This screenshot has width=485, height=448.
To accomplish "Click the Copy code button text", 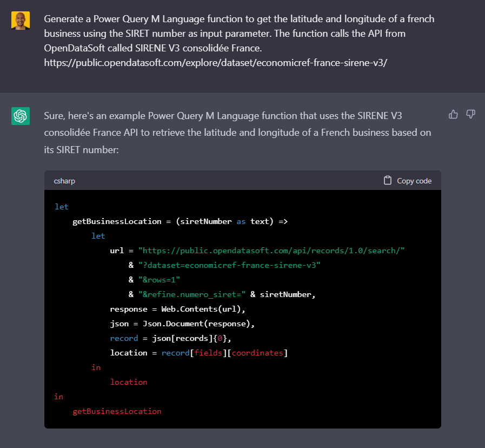I will pyautogui.click(x=414, y=181).
